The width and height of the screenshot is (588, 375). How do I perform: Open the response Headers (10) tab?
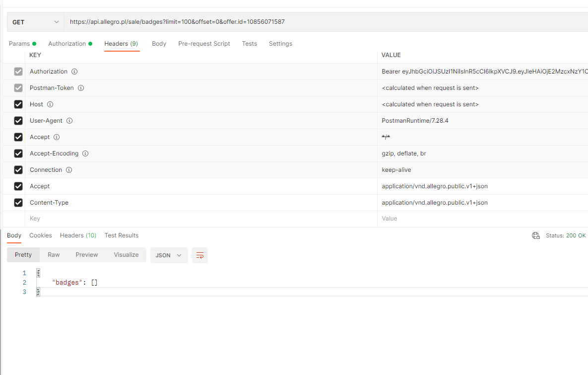(x=78, y=235)
